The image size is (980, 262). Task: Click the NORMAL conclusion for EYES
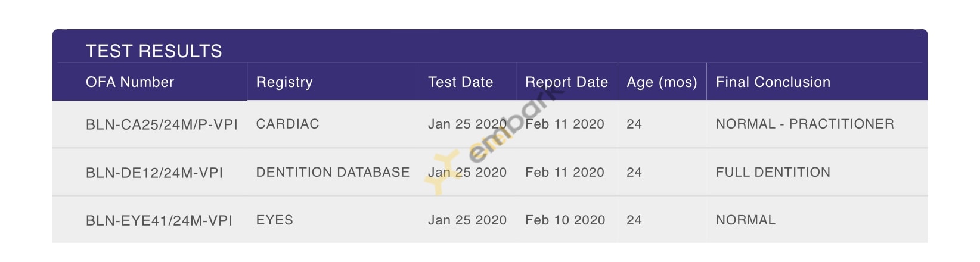coord(746,220)
